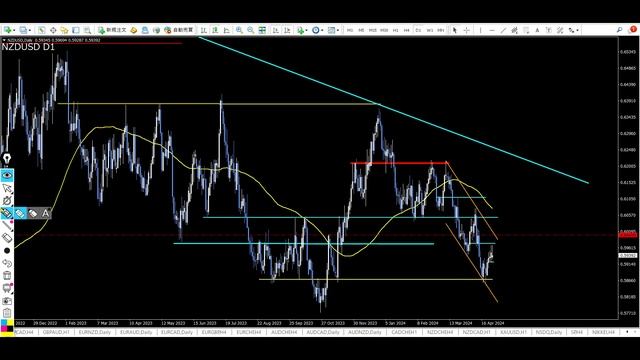Open the Templates dropdown
The width and height of the screenshot is (640, 360).
point(333,30)
